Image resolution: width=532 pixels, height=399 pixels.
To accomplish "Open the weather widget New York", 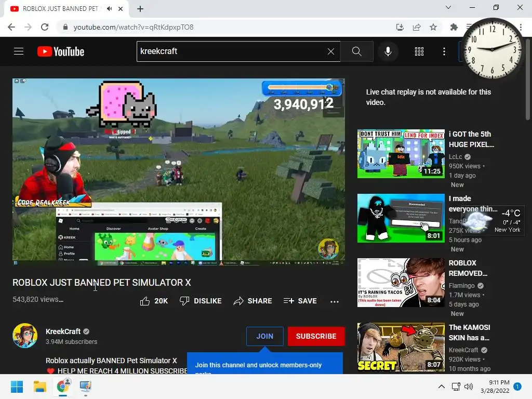I will click(493, 220).
